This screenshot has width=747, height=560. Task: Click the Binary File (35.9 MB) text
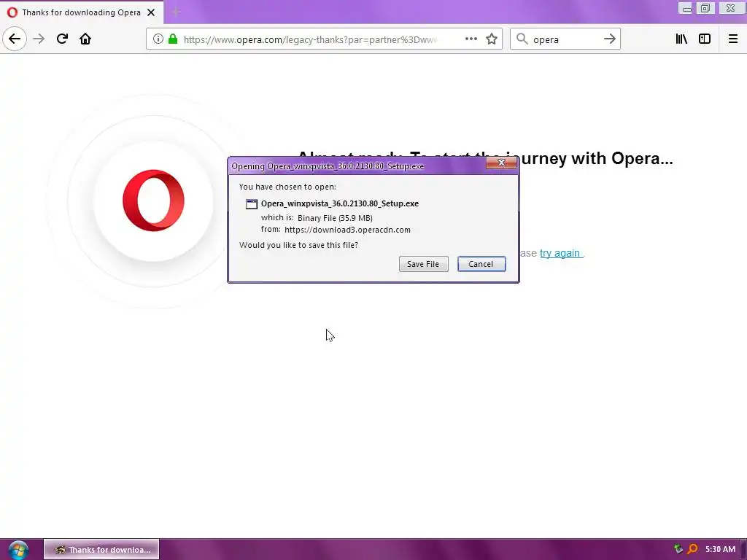335,218
